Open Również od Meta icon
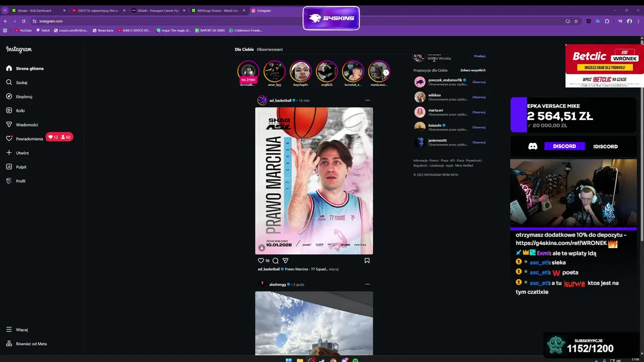This screenshot has height=362, width=644. [x=9, y=344]
